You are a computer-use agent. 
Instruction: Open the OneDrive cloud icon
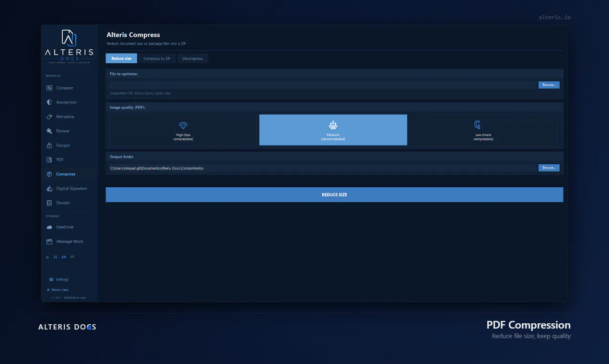49,227
